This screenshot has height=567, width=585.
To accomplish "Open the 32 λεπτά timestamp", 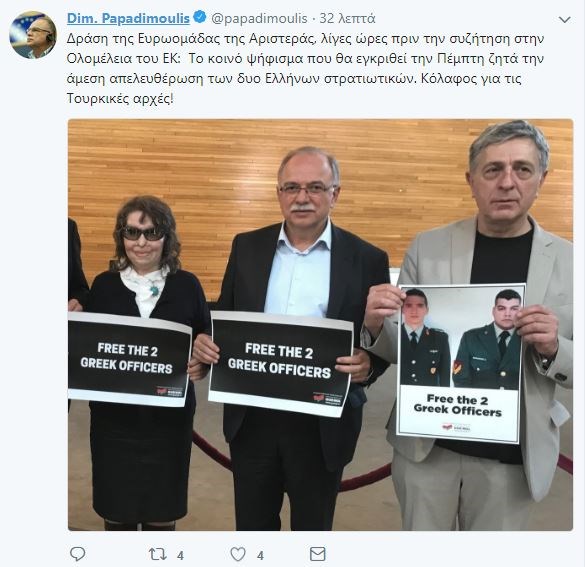I will tap(347, 18).
